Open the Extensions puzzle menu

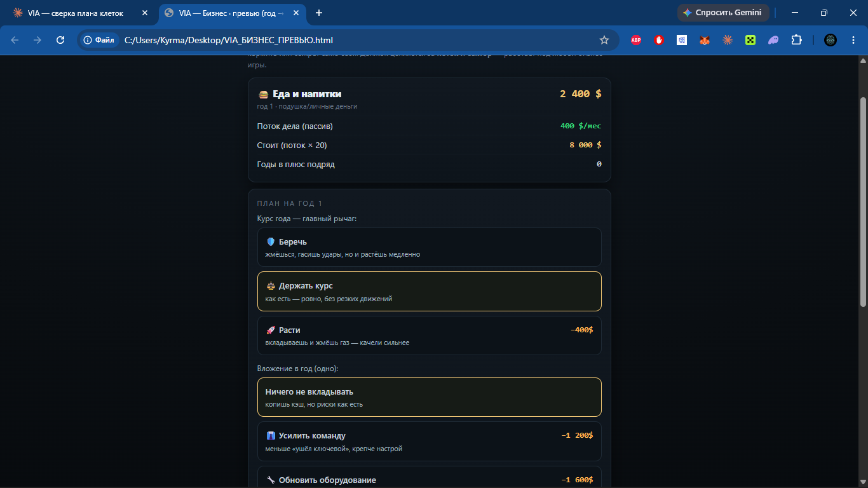point(796,40)
